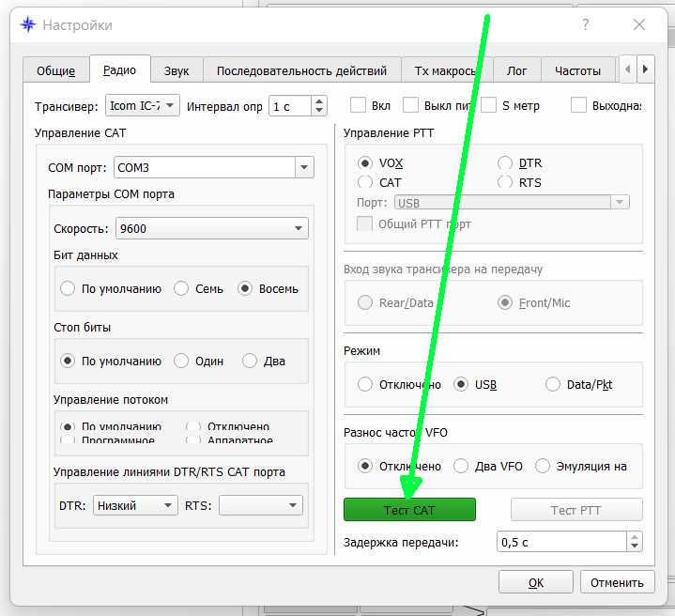Toggle the S метр checkbox
Image resolution: width=675 pixels, height=616 pixels.
pyautogui.click(x=489, y=106)
